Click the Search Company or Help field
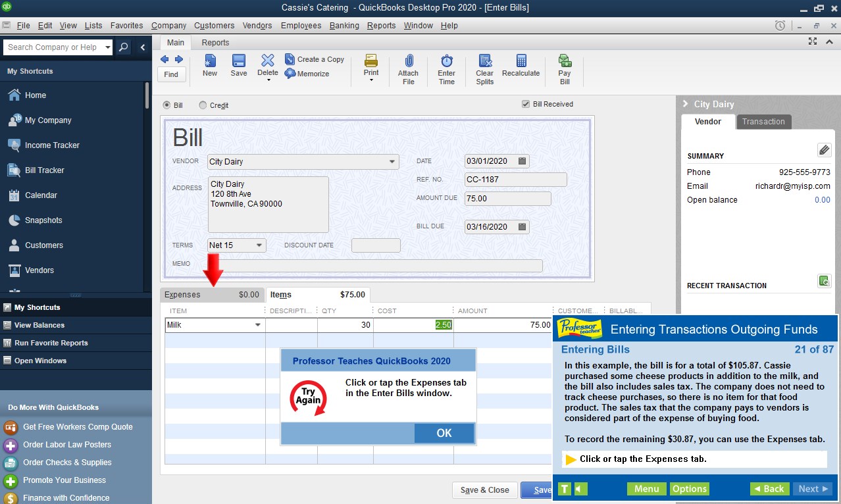The height and width of the screenshot is (504, 841). (53, 47)
